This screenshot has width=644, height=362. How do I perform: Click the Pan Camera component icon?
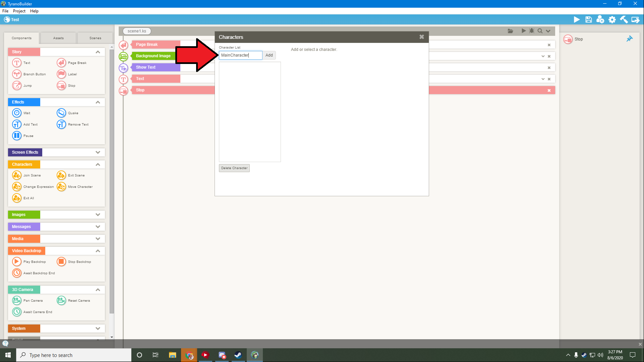point(17,300)
